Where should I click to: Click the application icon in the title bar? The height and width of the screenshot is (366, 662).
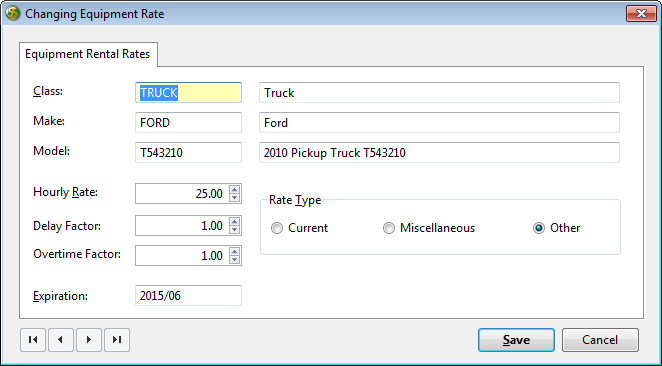pos(13,13)
